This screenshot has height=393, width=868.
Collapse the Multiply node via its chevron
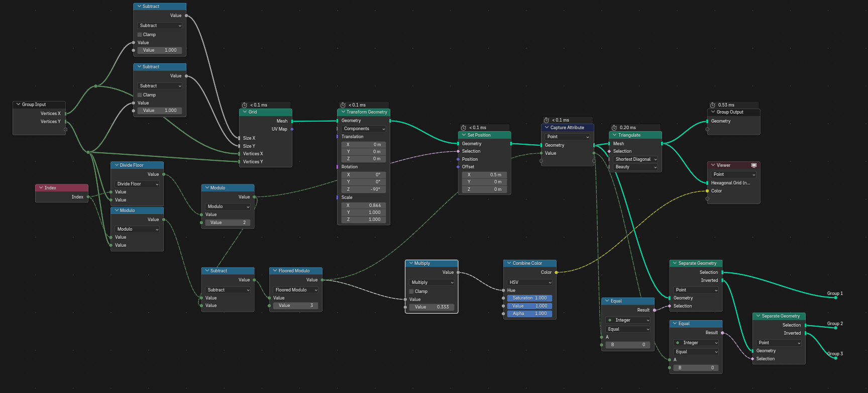pos(411,263)
